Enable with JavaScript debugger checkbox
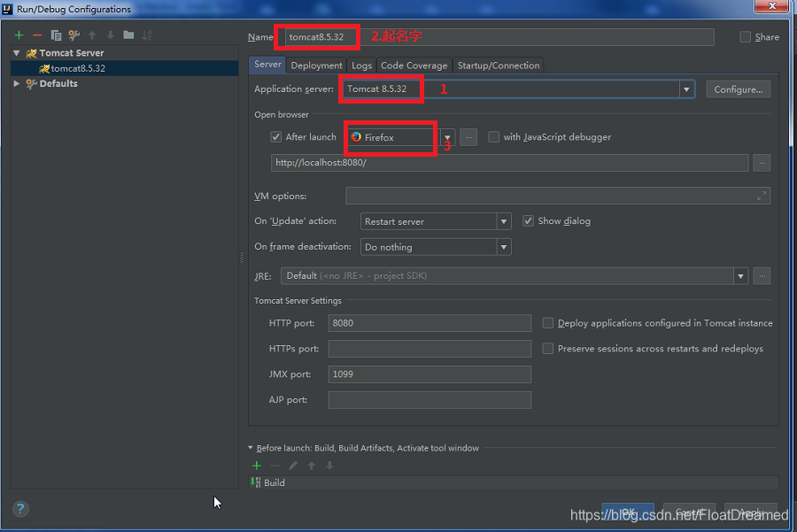The height and width of the screenshot is (532, 797). point(493,136)
